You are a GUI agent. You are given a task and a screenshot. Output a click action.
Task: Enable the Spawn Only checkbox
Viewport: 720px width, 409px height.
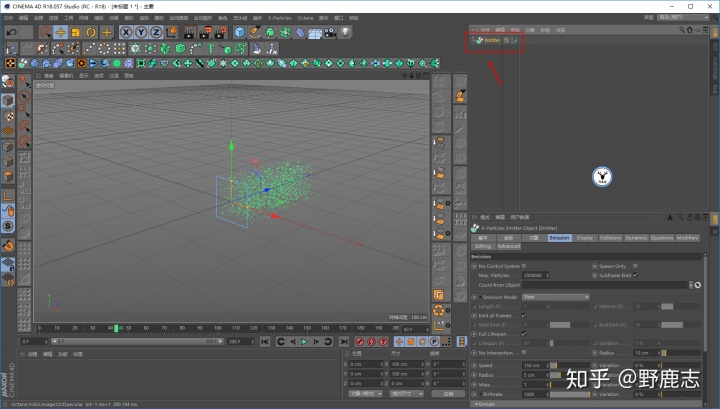coord(636,266)
